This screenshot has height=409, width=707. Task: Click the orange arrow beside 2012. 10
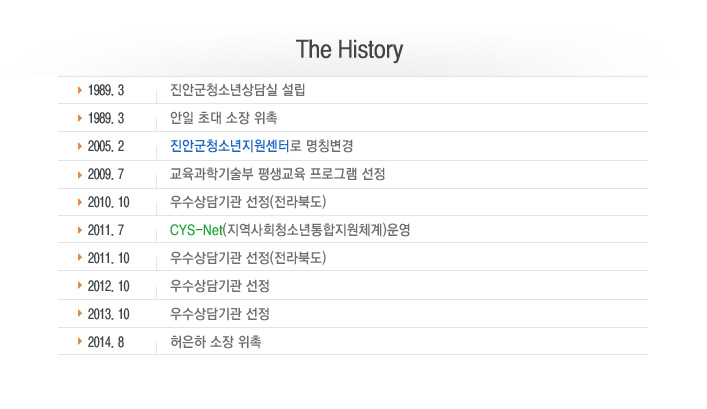pos(80,285)
